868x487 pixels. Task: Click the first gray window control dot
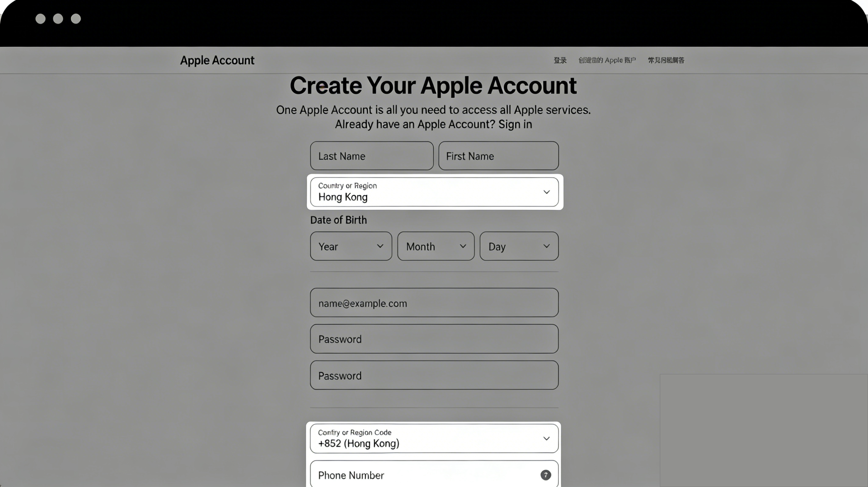pos(41,19)
